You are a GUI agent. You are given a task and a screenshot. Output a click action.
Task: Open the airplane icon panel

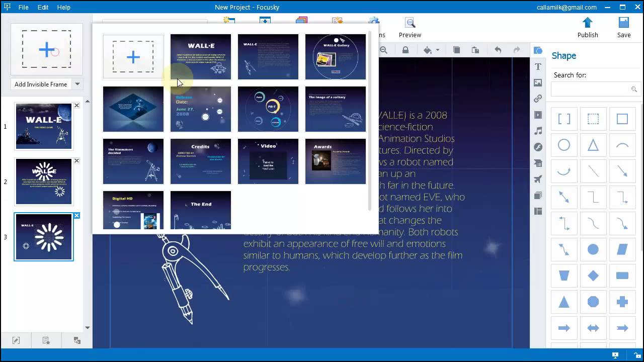[538, 179]
